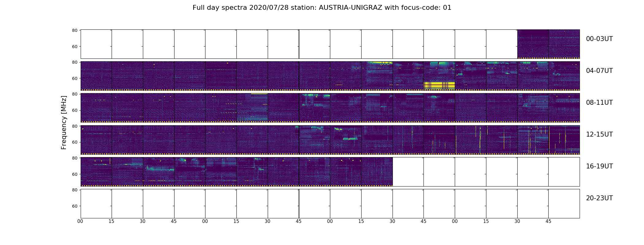Viewport: 644px width, 245px height.
Task: Click the 60 MHz tick of the 12-15UT row
Action: [x=75, y=142]
